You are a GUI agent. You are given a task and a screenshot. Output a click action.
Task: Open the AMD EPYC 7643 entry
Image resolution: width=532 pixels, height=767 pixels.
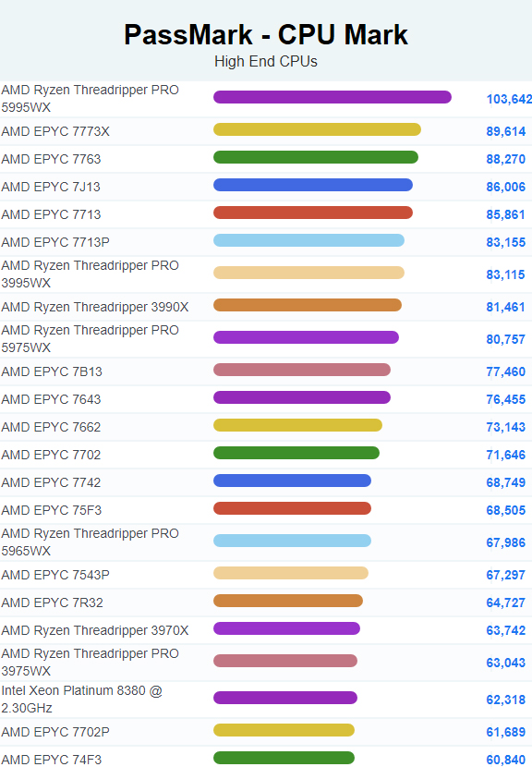51,399
